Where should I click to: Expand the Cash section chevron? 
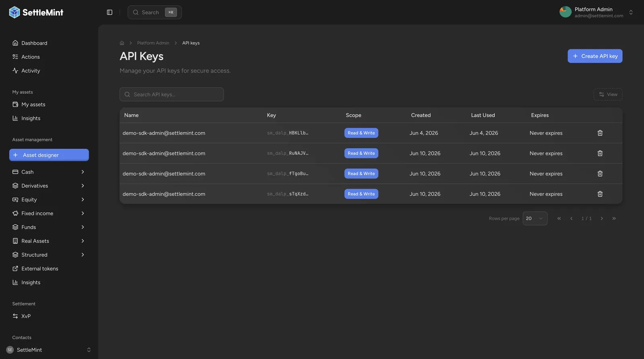(x=83, y=172)
